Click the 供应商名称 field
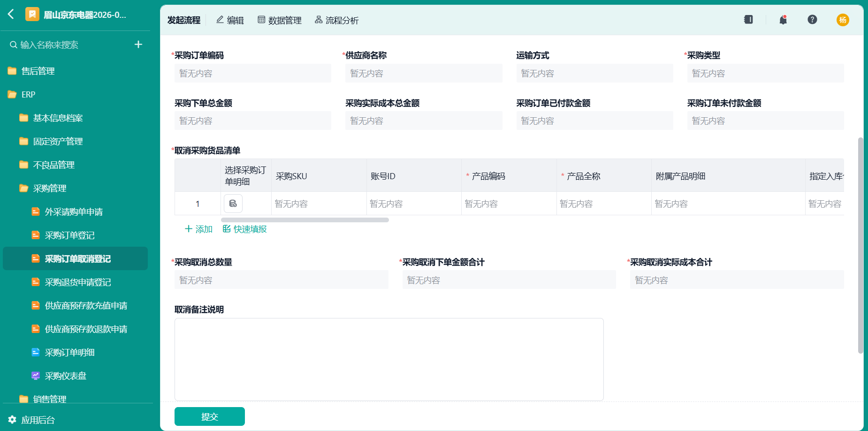868x431 pixels. click(x=424, y=74)
